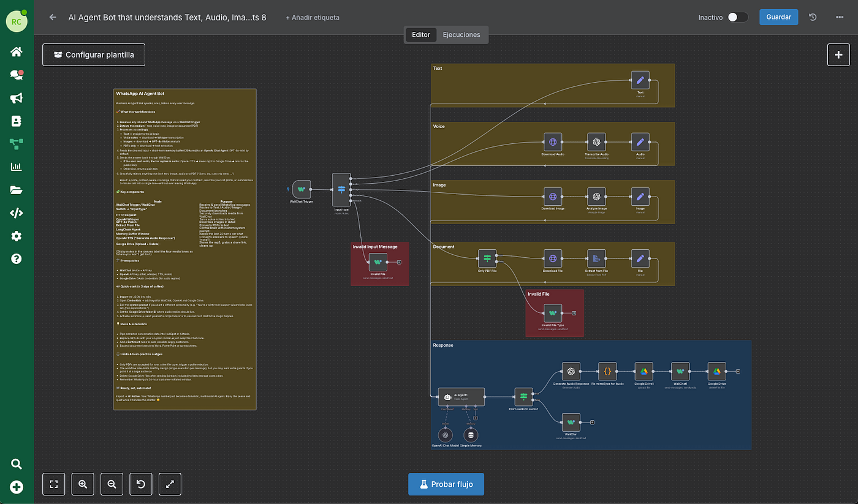Viewport: 858px width, 504px height.
Task: Click the Invalid Input Message note title
Action: 375,247
